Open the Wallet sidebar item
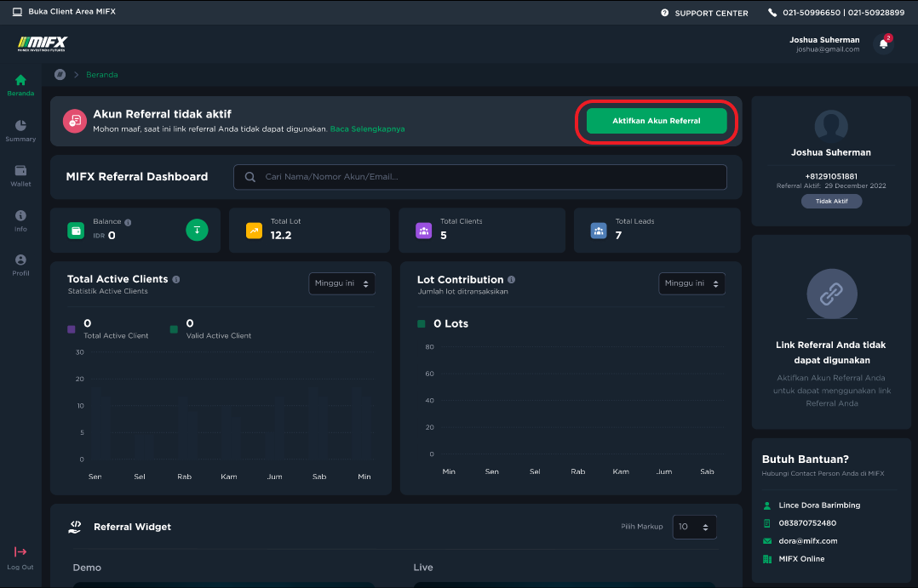The image size is (918, 588). 20,175
